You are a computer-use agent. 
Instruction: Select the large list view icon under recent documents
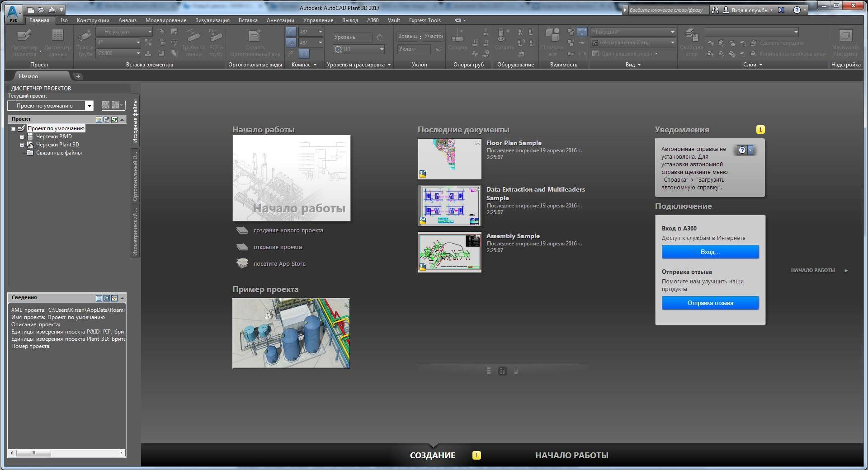tap(489, 371)
